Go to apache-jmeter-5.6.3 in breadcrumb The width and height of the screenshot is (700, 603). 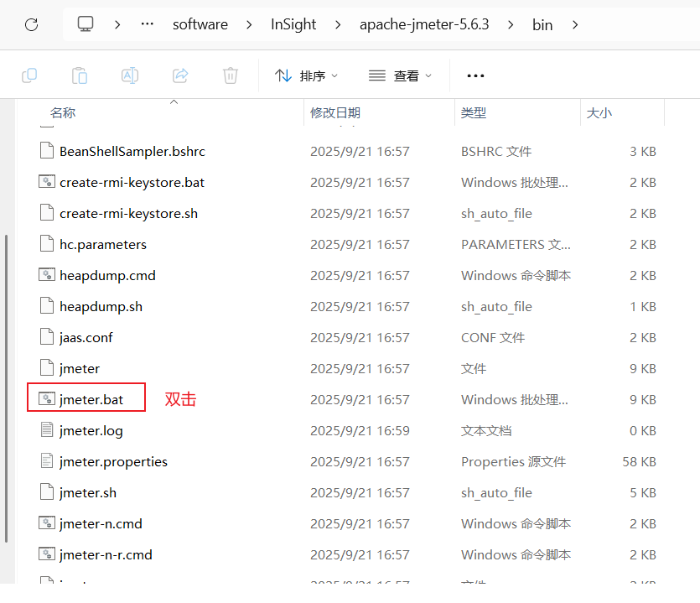click(x=424, y=24)
